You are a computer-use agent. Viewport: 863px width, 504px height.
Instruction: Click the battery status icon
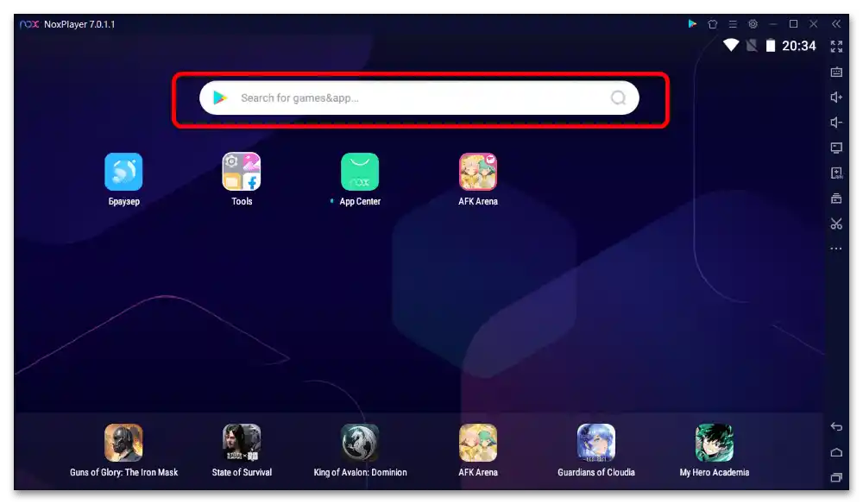(x=771, y=45)
